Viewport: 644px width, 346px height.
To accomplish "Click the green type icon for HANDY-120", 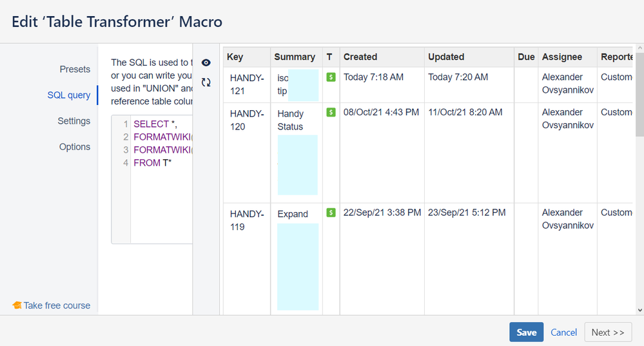I will (331, 112).
